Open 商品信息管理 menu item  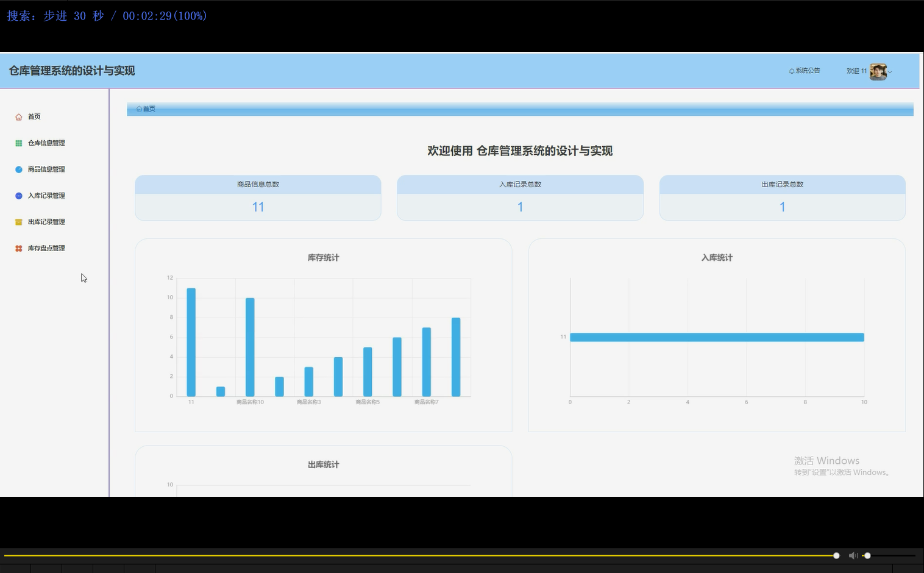[46, 169]
